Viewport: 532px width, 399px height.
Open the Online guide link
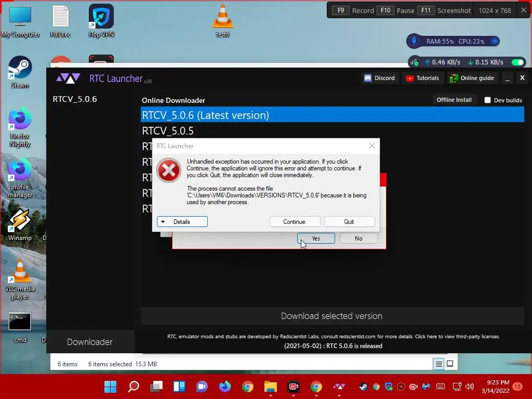[x=472, y=78]
